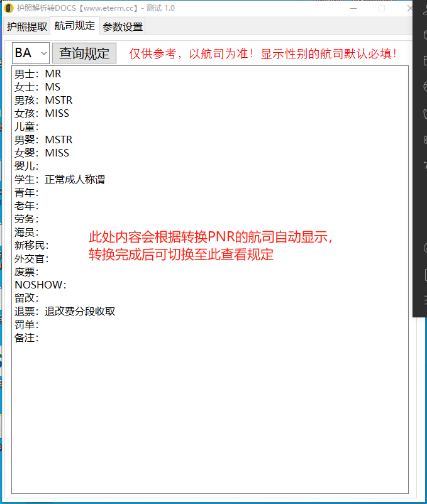Image resolution: width=427 pixels, height=504 pixels.
Task: Click the 男孩: MSTR line
Action: pyautogui.click(x=43, y=101)
